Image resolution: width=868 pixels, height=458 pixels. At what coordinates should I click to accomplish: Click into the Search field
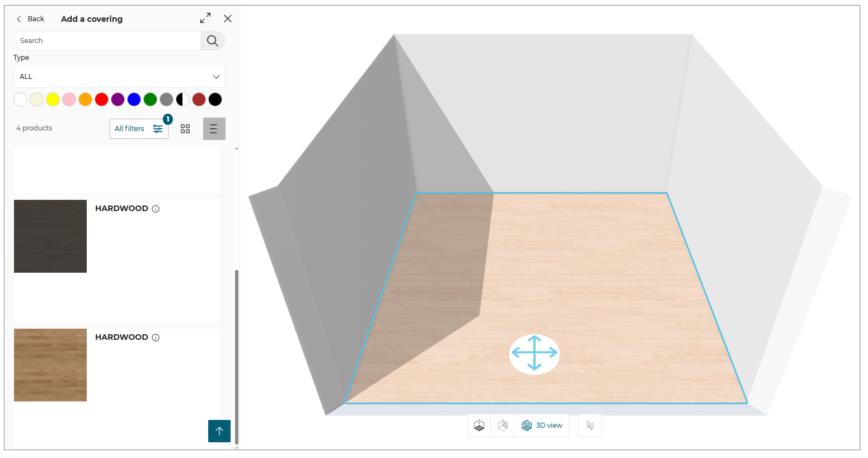(x=107, y=40)
